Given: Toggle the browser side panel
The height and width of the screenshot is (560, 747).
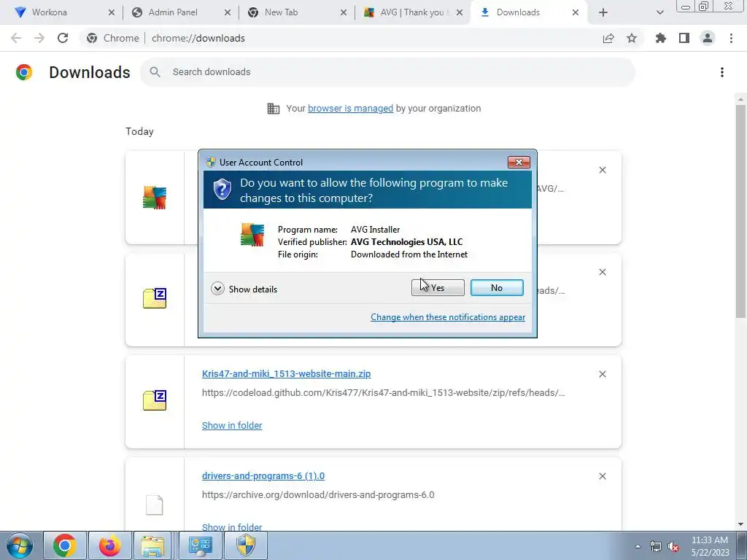Looking at the screenshot, I should (684, 38).
